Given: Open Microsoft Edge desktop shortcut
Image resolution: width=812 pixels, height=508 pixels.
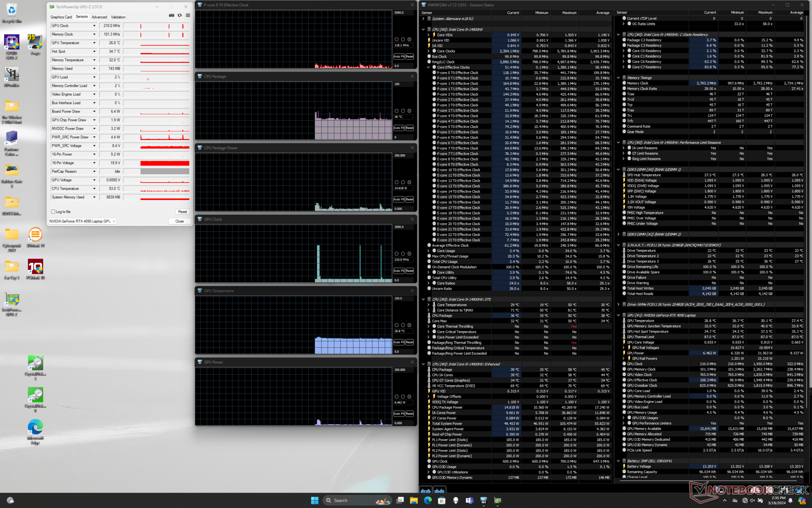Looking at the screenshot, I should click(35, 431).
